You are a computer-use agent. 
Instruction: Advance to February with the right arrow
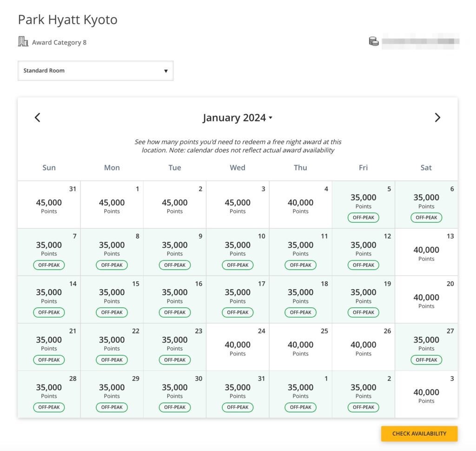(437, 117)
